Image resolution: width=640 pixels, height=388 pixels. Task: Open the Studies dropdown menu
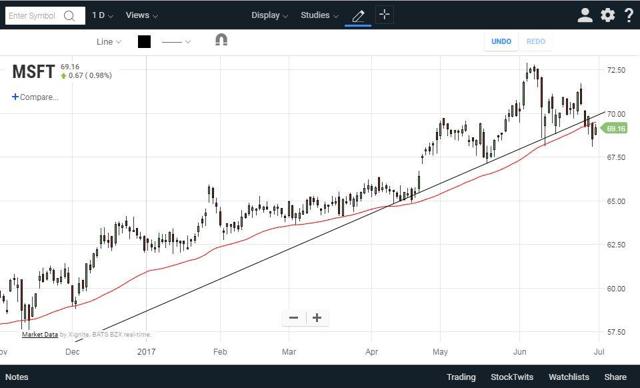pyautogui.click(x=319, y=16)
